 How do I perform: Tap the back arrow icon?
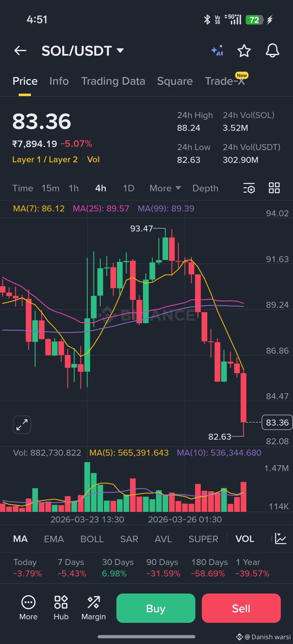[20, 50]
